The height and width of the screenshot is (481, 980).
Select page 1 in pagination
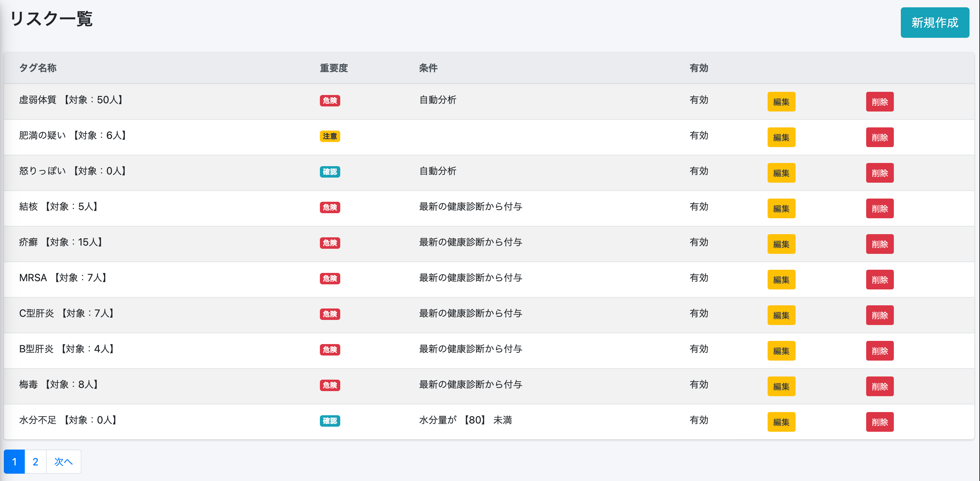pyautogui.click(x=14, y=462)
